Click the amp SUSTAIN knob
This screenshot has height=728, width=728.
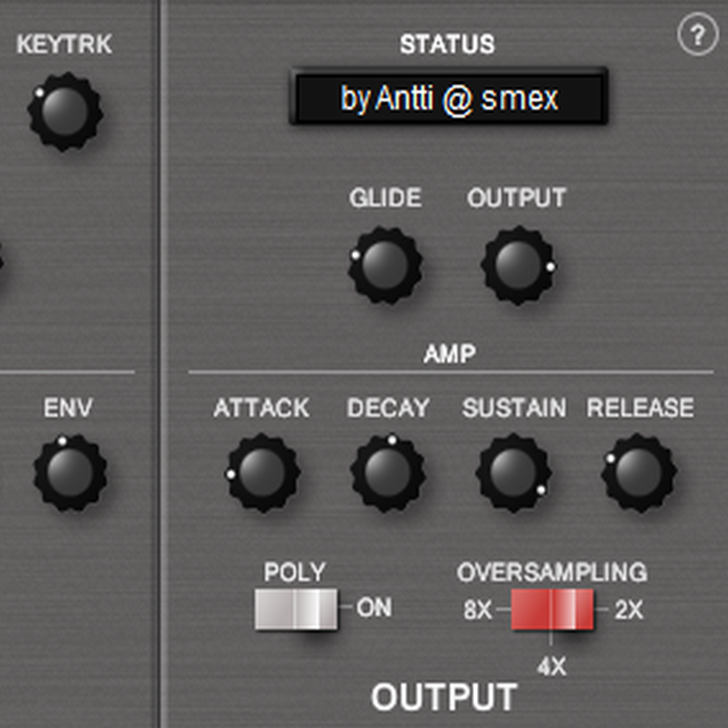tap(513, 473)
